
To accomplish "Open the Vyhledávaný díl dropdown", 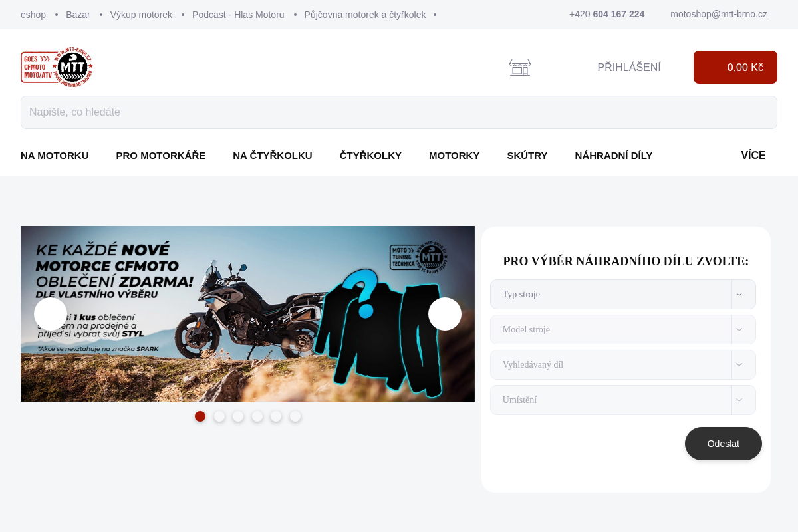I will tap(623, 364).
